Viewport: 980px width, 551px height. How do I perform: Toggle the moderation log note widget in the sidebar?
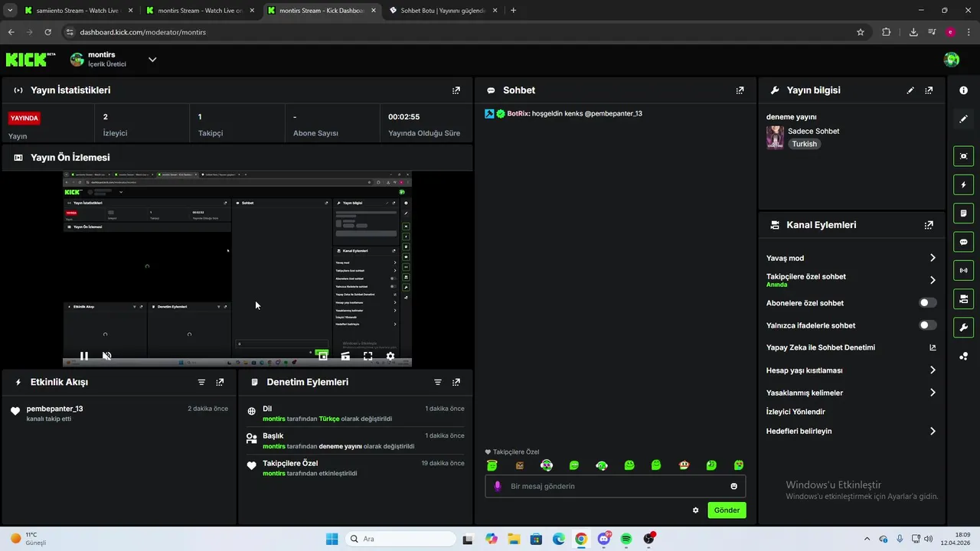[x=964, y=213]
